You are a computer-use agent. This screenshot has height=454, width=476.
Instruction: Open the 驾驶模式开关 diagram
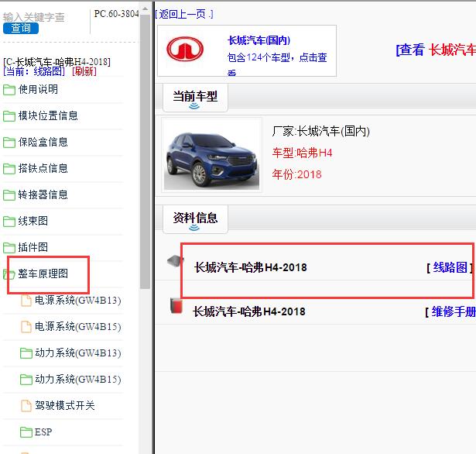pos(65,406)
